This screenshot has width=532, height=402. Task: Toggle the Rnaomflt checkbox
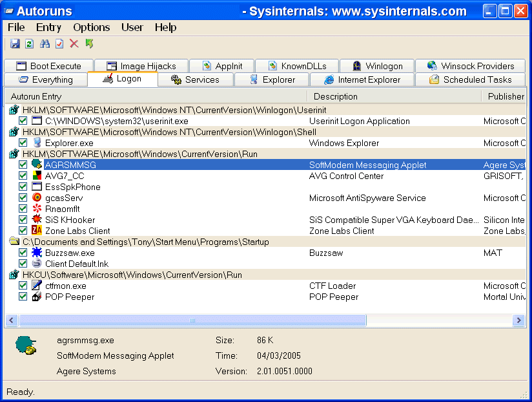(x=23, y=209)
